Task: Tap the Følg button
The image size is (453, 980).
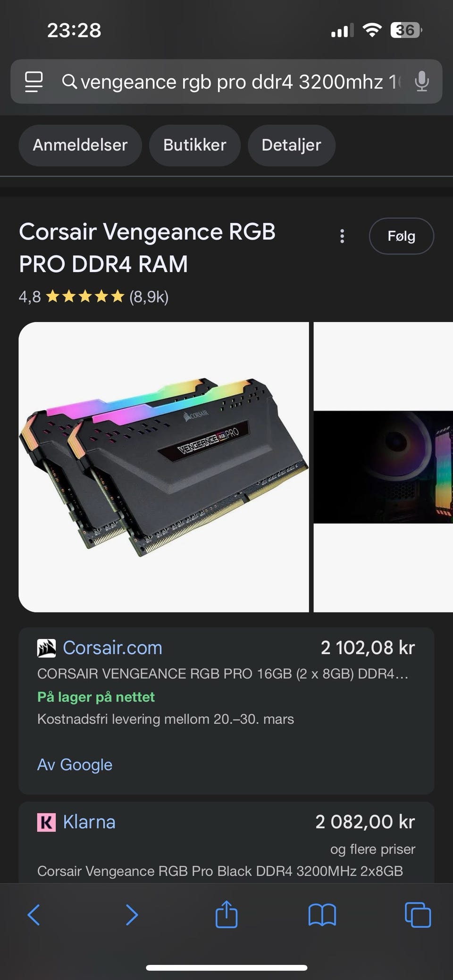Action: (x=401, y=236)
